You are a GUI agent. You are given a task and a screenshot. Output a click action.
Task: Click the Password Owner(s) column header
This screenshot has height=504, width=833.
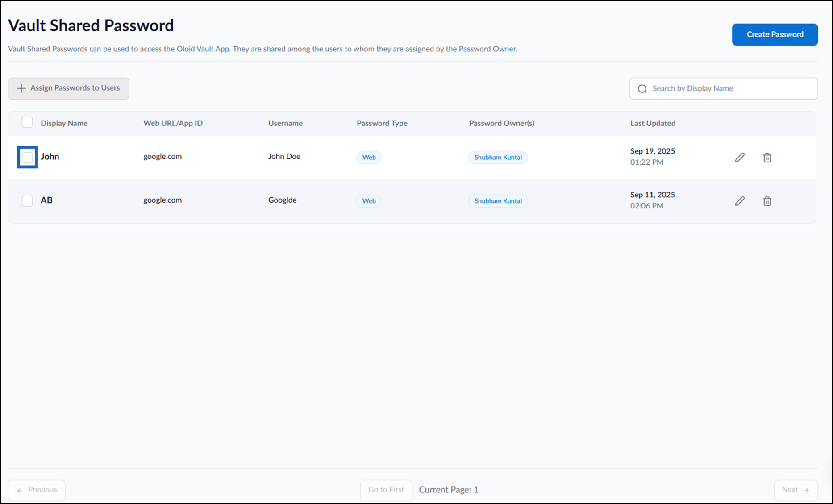[501, 123]
